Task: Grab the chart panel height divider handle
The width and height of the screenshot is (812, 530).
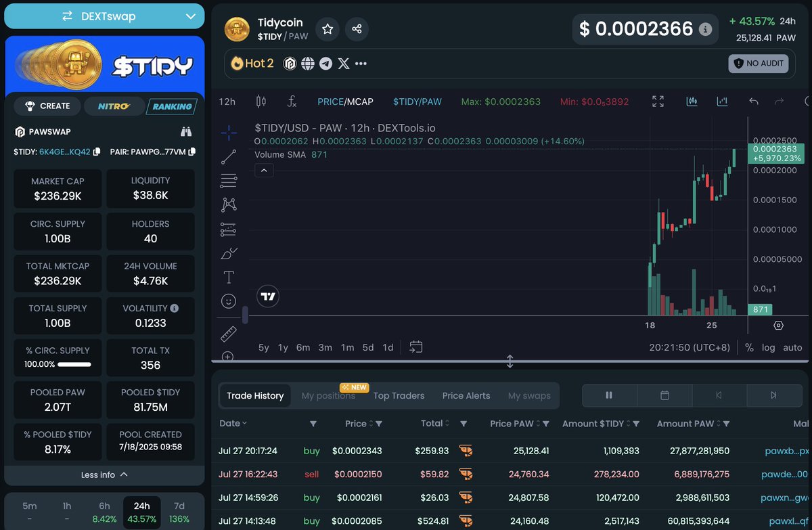Action: tap(510, 361)
